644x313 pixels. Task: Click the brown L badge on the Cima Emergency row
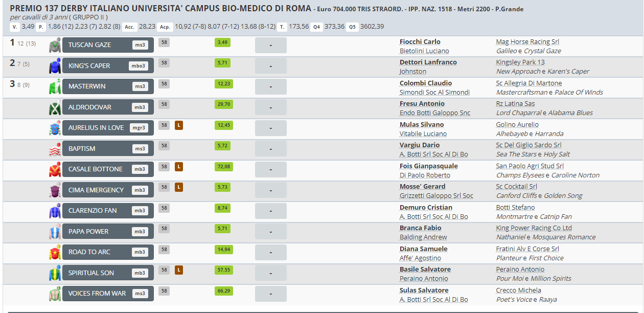179,187
